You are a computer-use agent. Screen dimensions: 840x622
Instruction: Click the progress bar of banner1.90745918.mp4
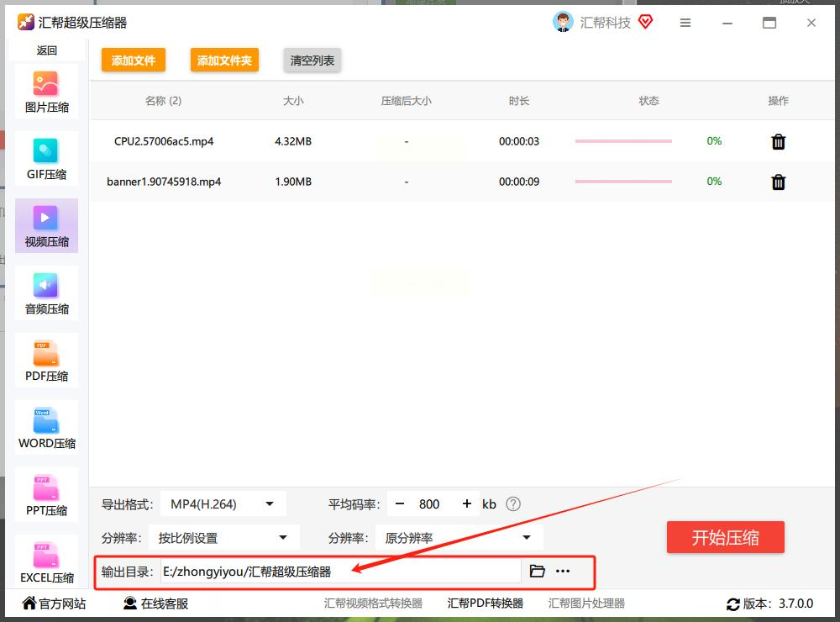coord(623,182)
